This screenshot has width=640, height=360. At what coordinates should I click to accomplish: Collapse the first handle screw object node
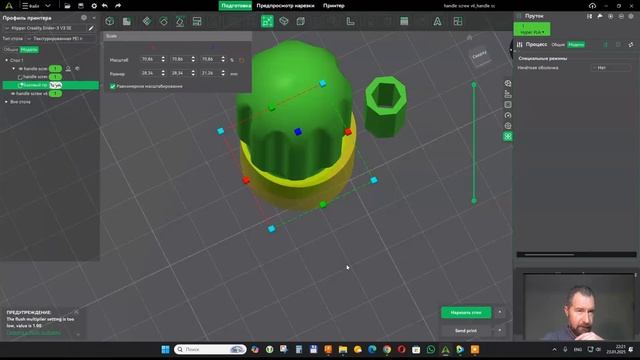13,69
